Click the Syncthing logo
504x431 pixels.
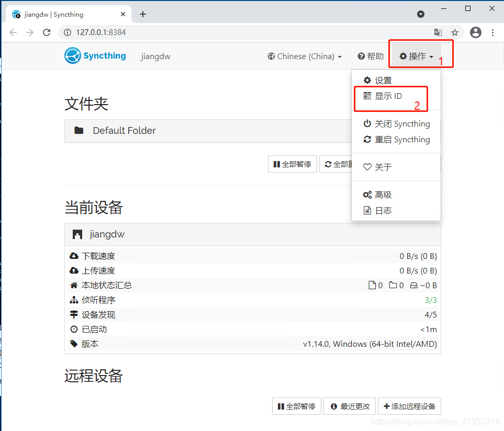(x=95, y=55)
